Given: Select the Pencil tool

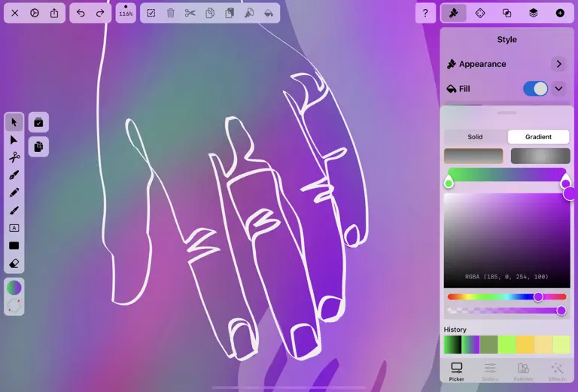Looking at the screenshot, I should click(14, 193).
